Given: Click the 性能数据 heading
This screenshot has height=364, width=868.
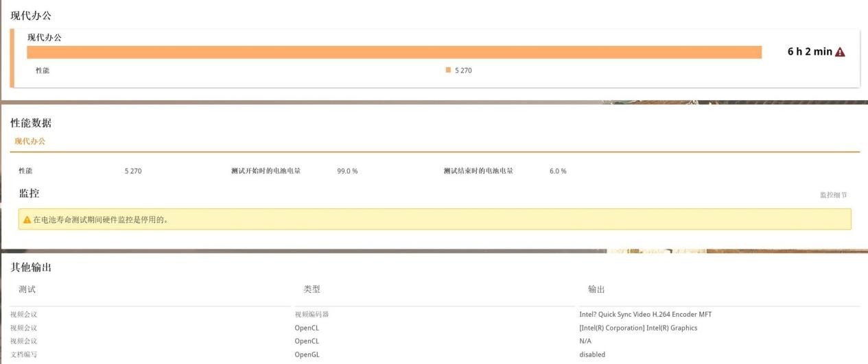Looking at the screenshot, I should tap(31, 123).
